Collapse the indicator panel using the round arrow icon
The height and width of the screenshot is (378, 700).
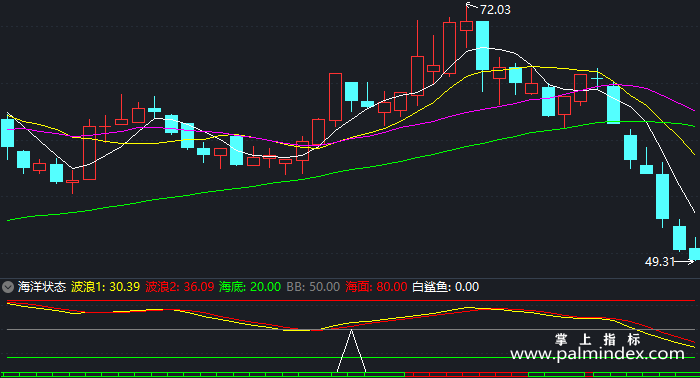click(8, 287)
